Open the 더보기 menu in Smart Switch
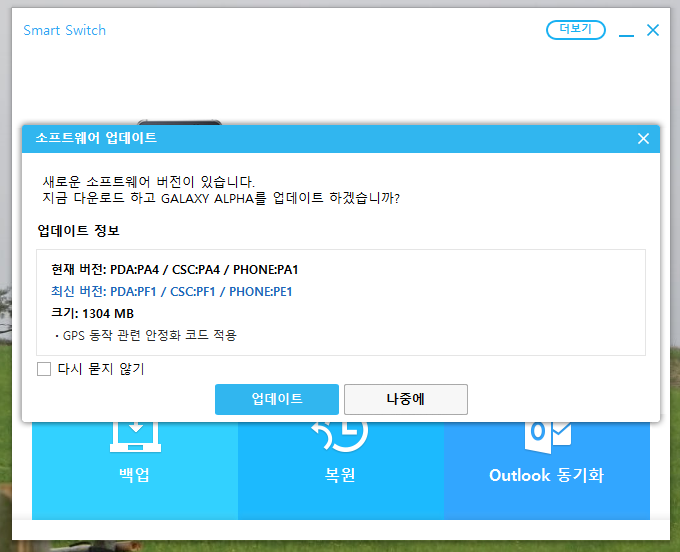 point(575,29)
